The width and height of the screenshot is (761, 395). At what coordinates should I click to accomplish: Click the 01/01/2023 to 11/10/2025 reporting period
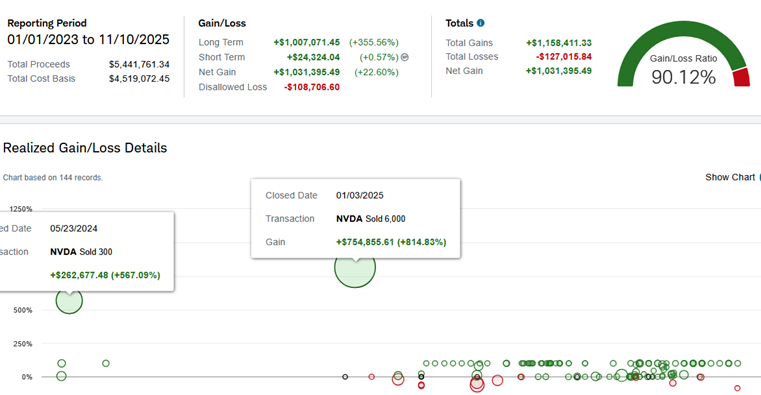coord(88,39)
